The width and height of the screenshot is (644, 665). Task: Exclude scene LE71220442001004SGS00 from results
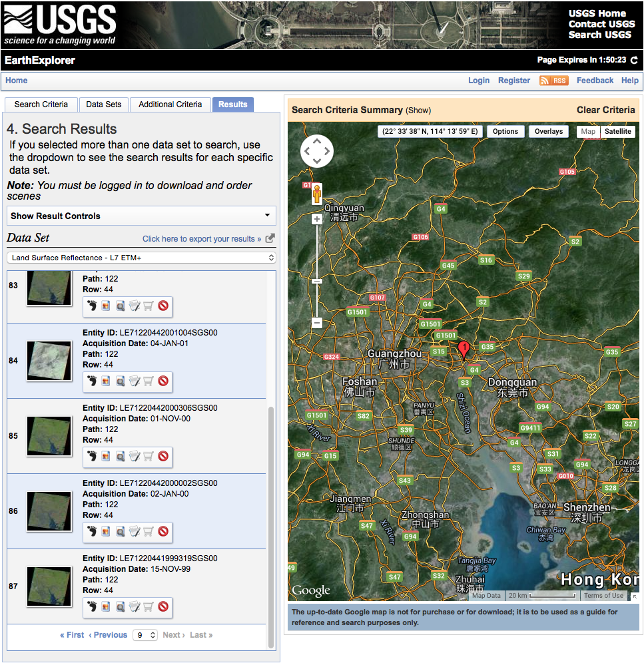(x=163, y=380)
